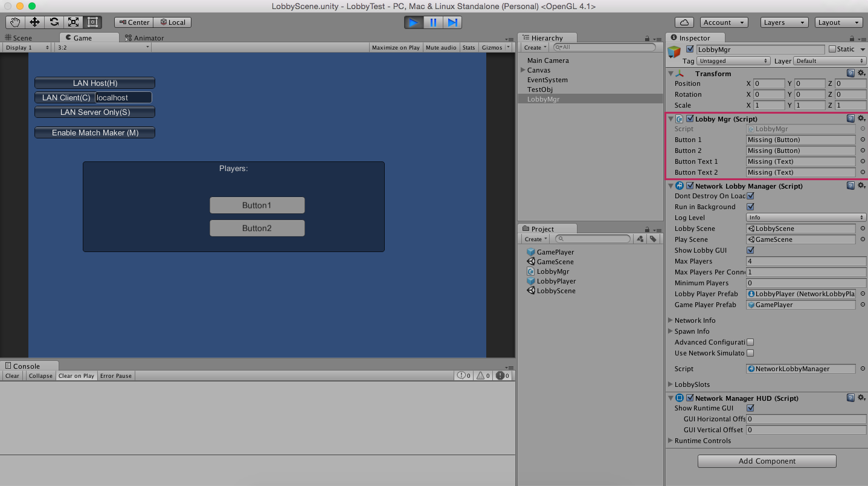This screenshot has width=868, height=486.
Task: Step forward one frame
Action: pyautogui.click(x=452, y=22)
